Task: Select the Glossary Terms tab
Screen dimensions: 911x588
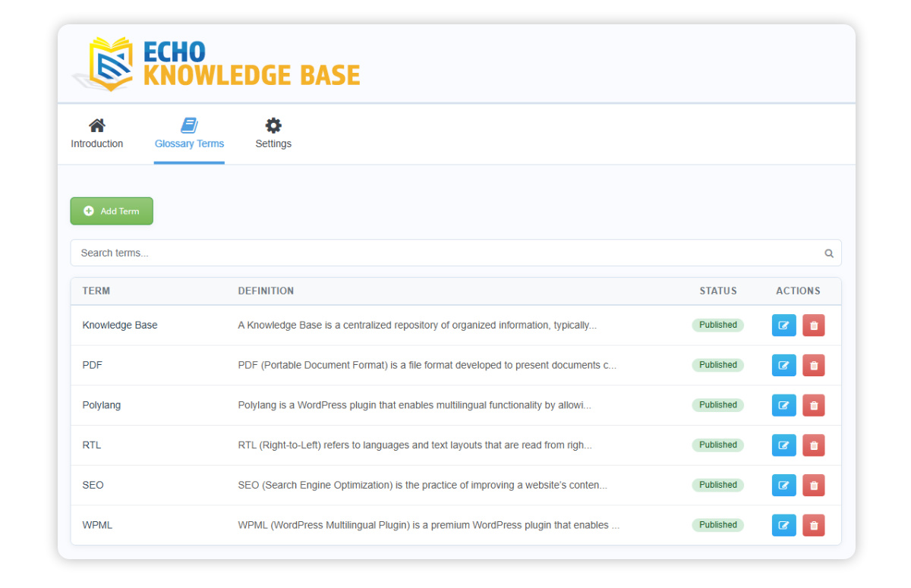Action: [189, 134]
